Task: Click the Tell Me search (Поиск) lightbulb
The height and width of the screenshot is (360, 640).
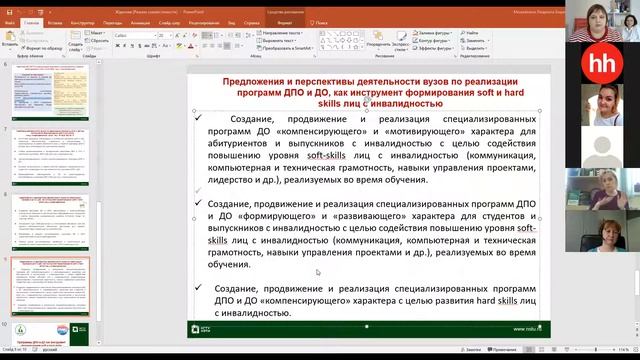Action: [x=318, y=23]
